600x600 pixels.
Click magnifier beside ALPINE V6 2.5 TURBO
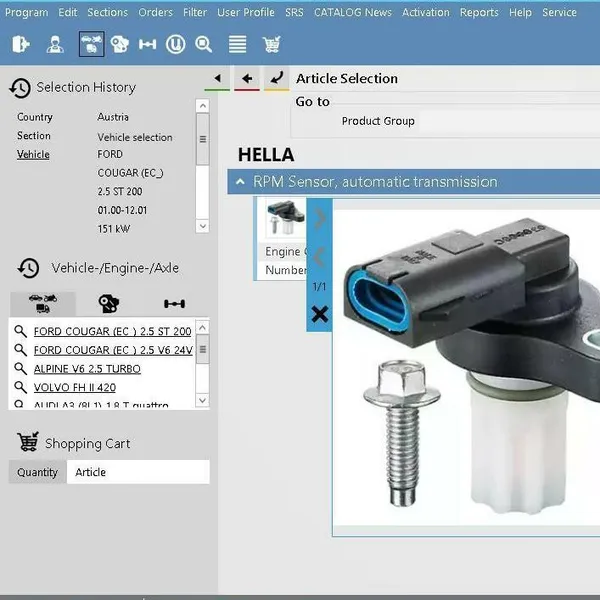[20, 368]
